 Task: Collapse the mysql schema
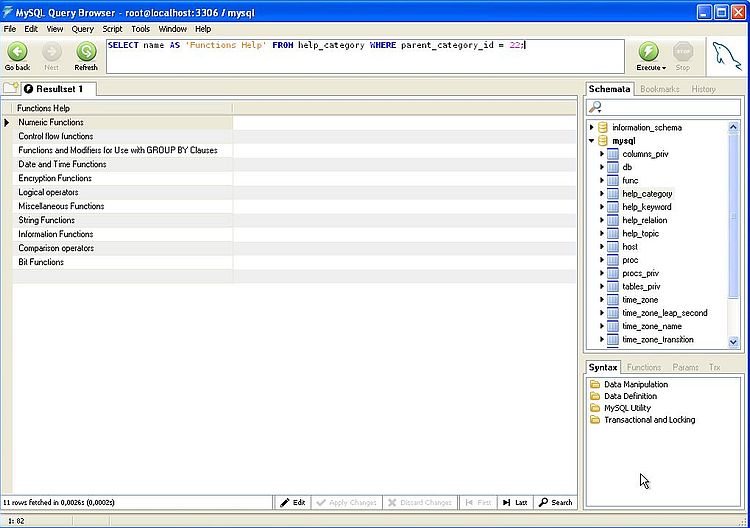pos(592,141)
